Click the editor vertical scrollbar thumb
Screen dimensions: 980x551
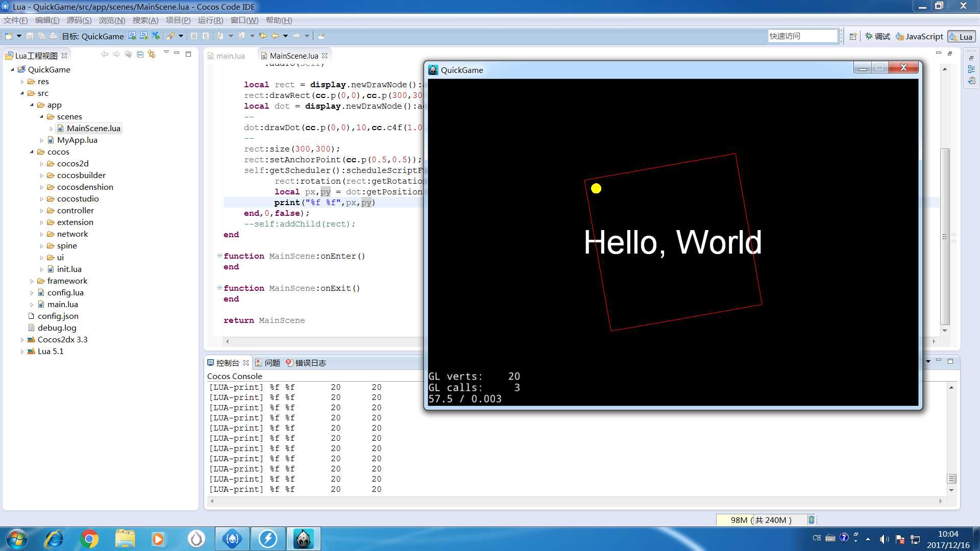[945, 236]
